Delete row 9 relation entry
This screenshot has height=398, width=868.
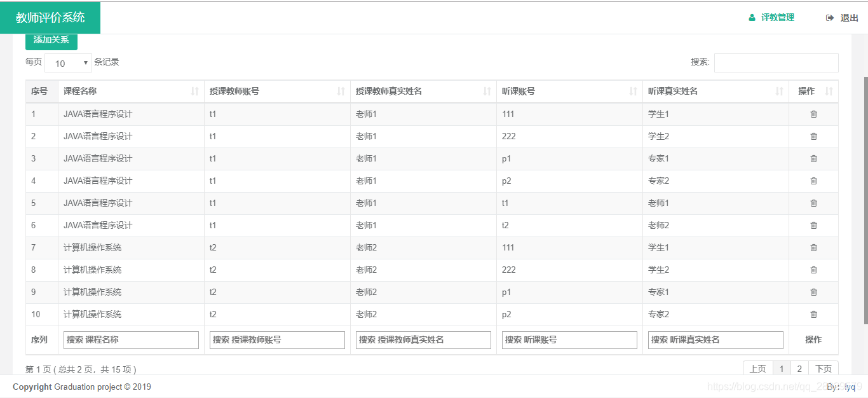tap(813, 292)
